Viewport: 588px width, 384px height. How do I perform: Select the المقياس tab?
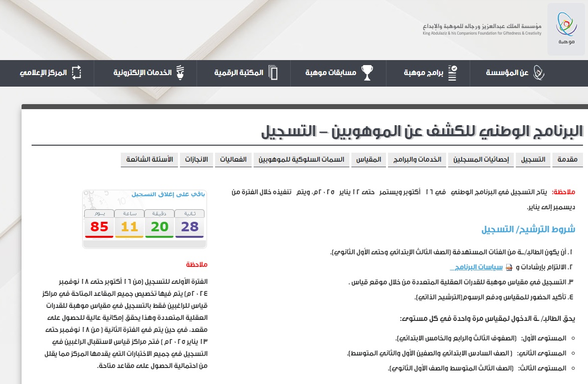click(368, 160)
